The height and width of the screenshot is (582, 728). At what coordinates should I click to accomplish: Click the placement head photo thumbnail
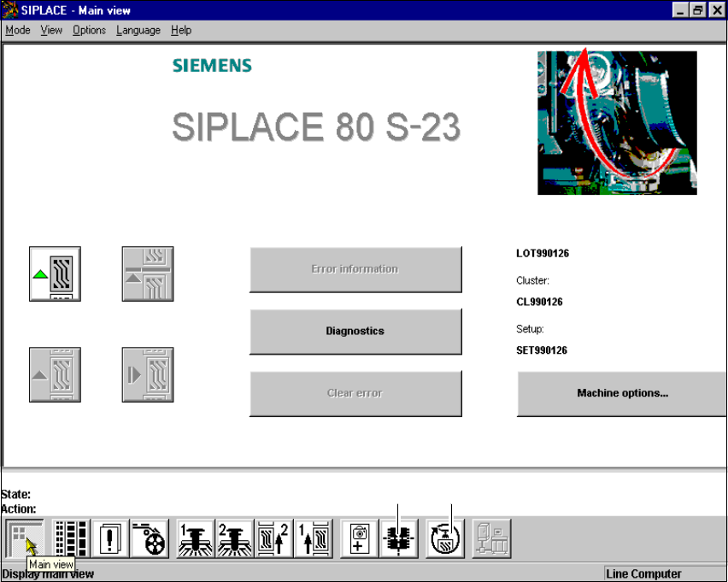click(617, 122)
